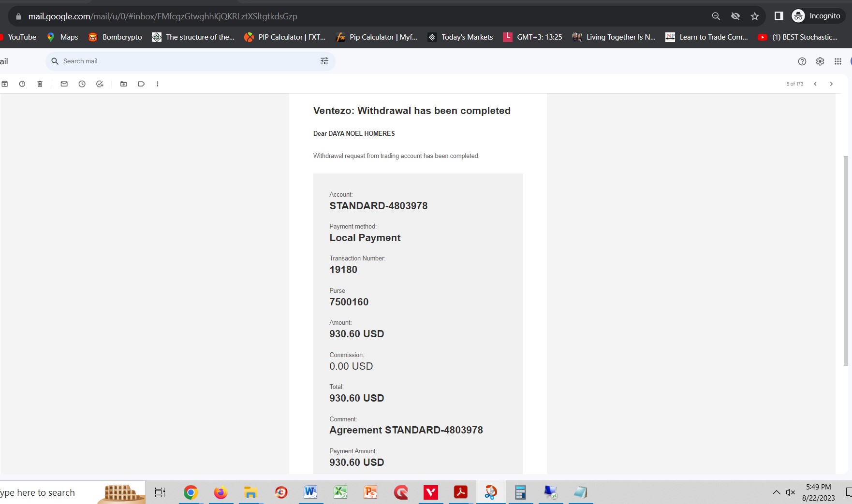The image size is (852, 504).
Task: Click the zoom indicator in address bar
Action: point(716,16)
